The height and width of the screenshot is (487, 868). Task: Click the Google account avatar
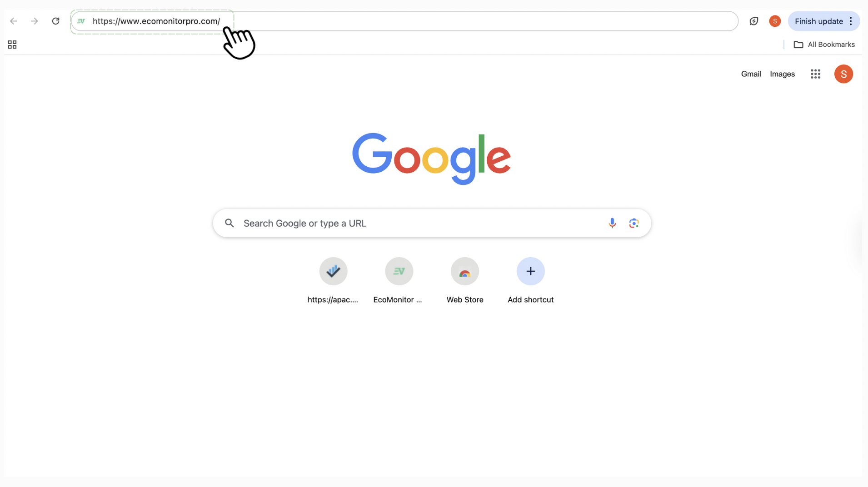843,74
